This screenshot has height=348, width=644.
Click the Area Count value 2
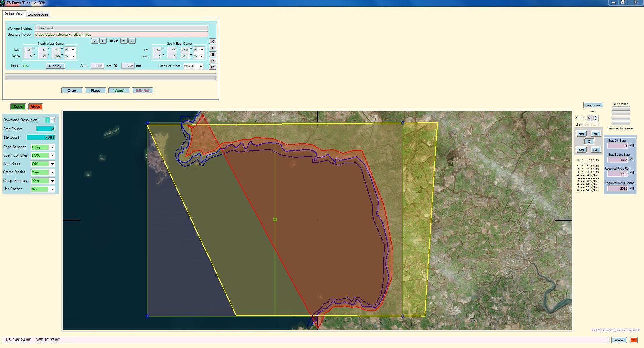(x=45, y=129)
